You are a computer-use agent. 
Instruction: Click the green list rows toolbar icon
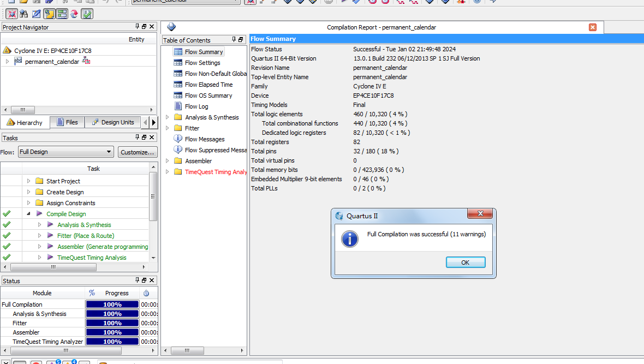[62, 14]
